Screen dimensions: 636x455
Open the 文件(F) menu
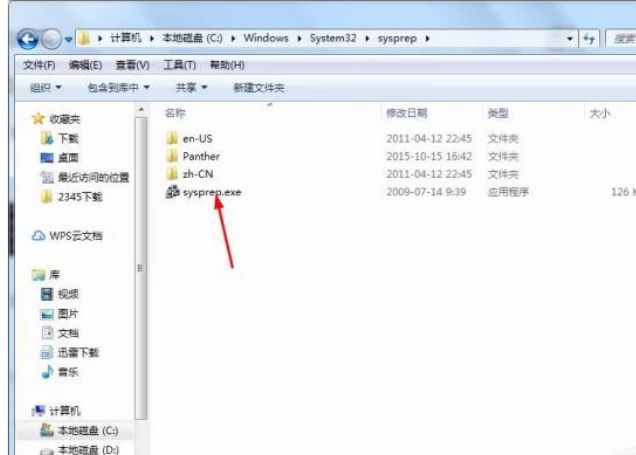click(39, 65)
